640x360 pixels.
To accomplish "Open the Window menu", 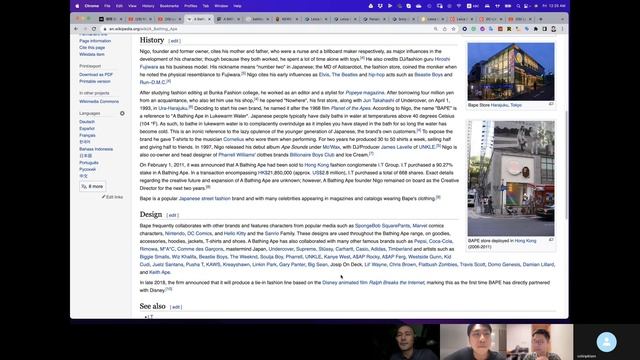I will click(221, 6).
